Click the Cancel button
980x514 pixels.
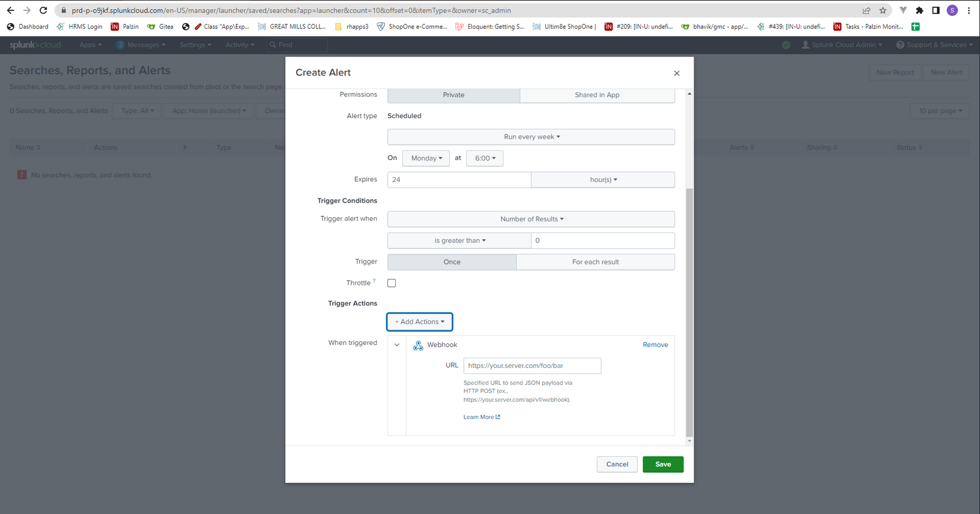tap(617, 464)
